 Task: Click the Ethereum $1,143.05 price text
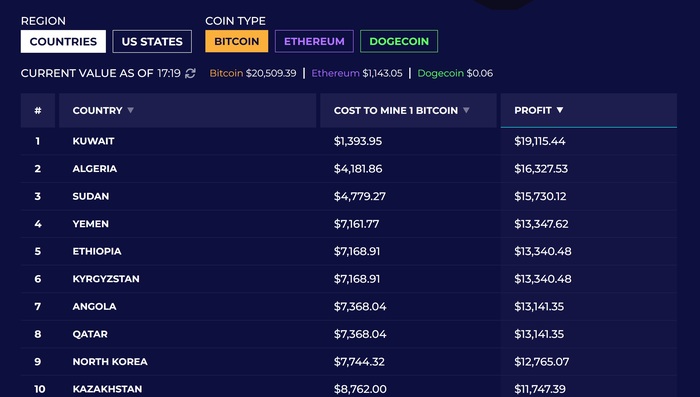coord(357,73)
